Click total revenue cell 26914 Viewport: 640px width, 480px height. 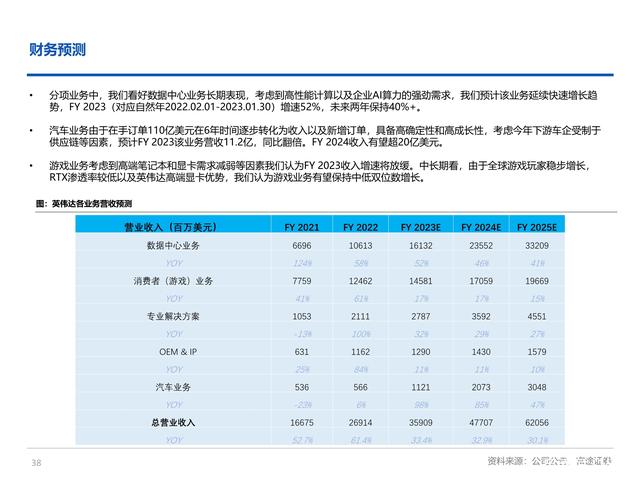pos(360,423)
